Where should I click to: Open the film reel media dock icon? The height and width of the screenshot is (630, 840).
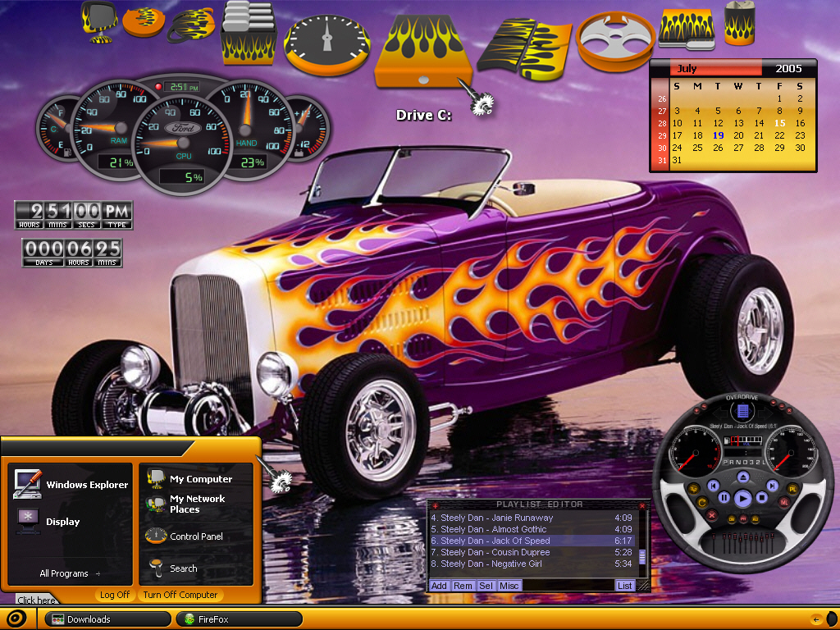(615, 41)
